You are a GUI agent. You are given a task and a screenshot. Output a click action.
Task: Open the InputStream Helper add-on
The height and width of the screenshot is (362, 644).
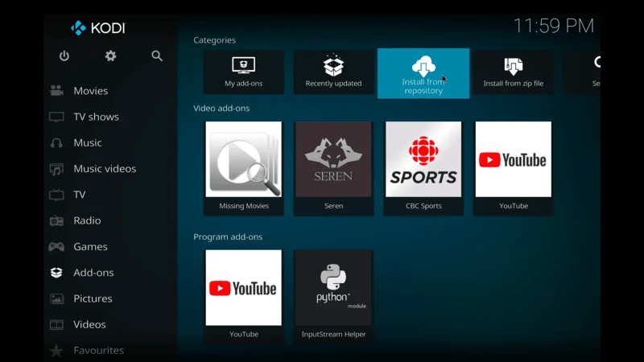[333, 296]
